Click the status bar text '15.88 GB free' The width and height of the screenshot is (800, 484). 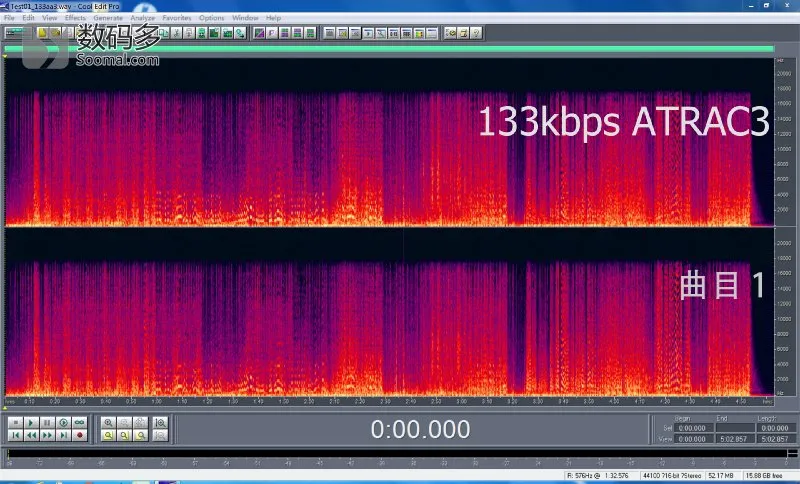coord(764,475)
